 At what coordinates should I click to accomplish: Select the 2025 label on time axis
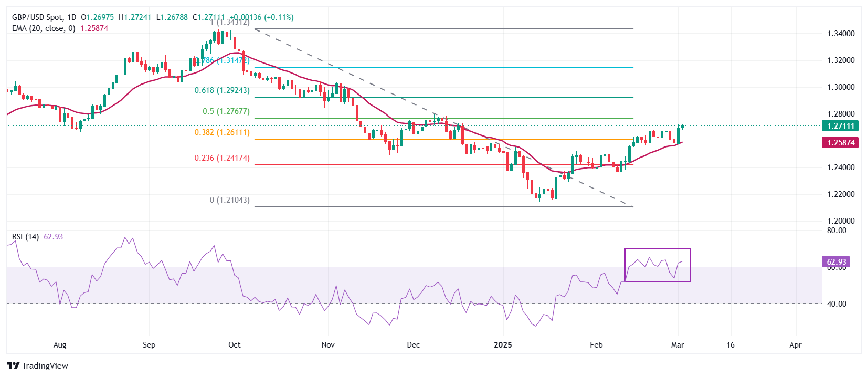click(x=503, y=345)
